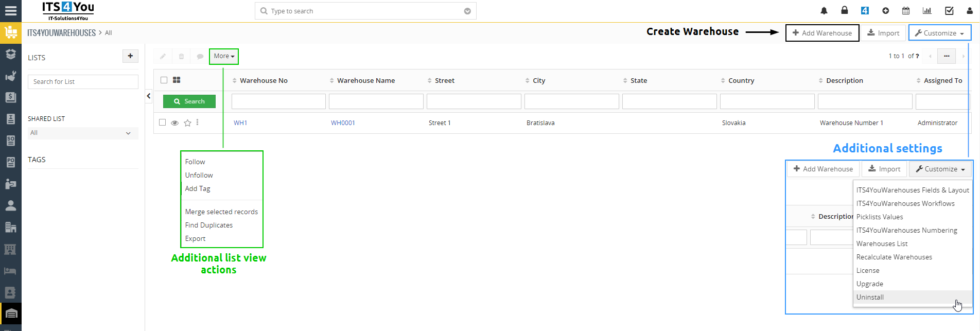The height and width of the screenshot is (331, 980).
Task: Select Find Duplicates in More menu
Action: (209, 225)
